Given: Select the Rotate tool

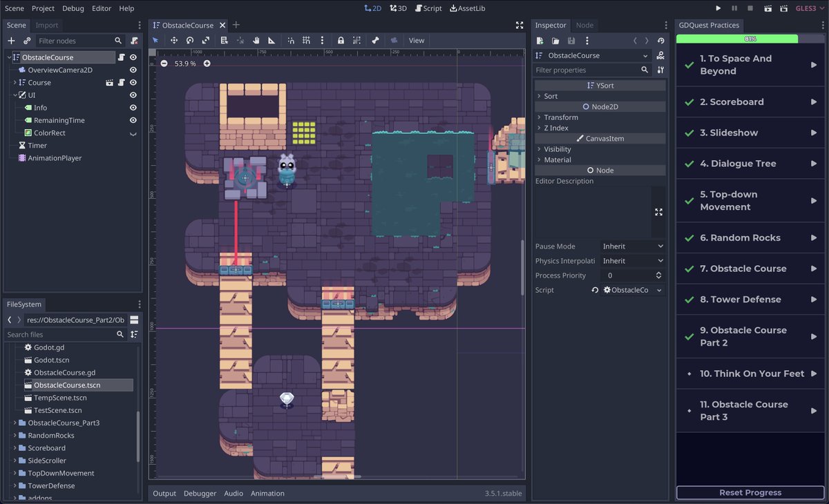Looking at the screenshot, I should click(x=189, y=40).
